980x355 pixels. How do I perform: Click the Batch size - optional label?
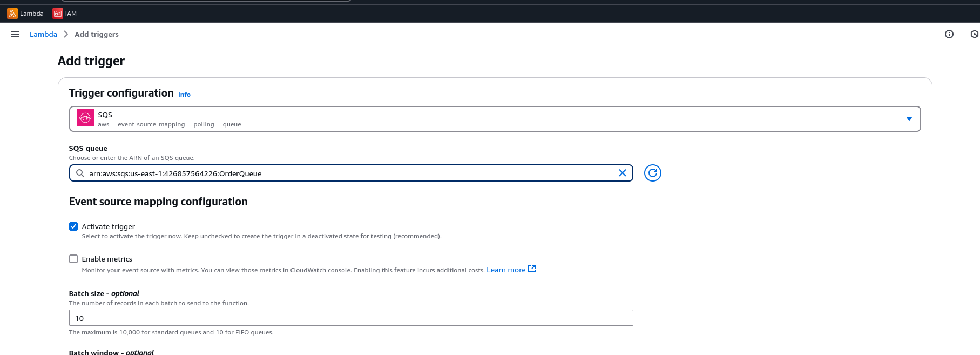104,293
